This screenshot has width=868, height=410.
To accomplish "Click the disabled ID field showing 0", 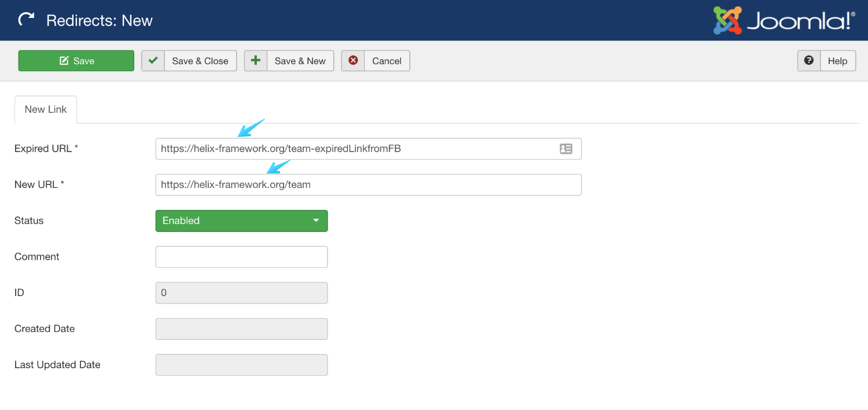I will (241, 293).
